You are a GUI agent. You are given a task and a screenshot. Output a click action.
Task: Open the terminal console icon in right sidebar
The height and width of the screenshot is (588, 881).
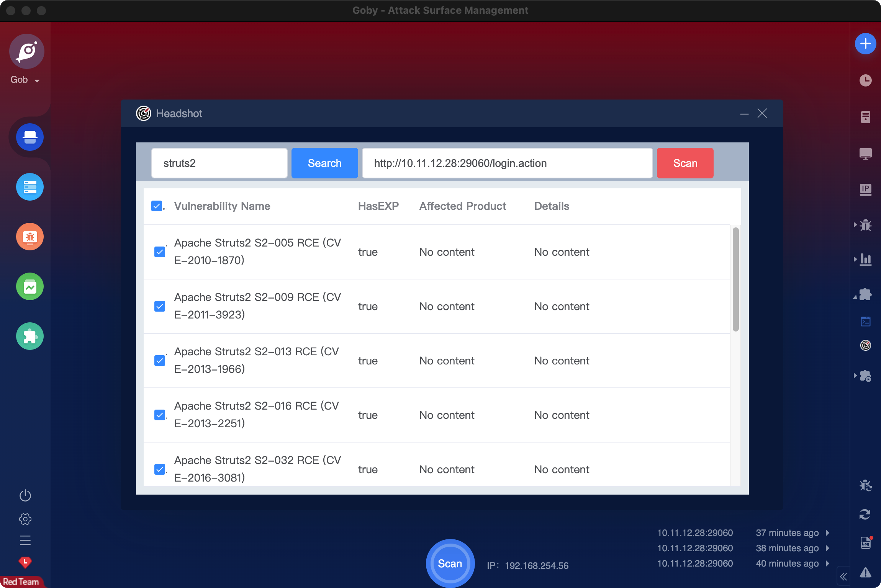click(x=865, y=322)
